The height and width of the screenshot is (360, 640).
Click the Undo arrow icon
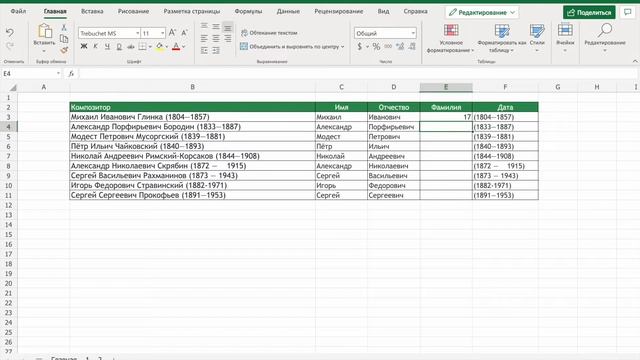tap(9, 33)
